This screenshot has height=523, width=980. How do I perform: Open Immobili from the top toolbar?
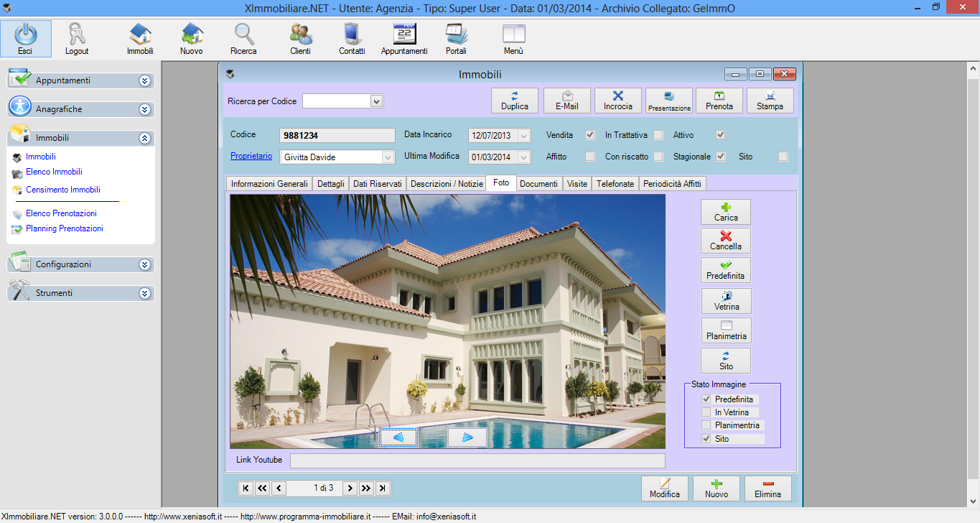click(140, 39)
